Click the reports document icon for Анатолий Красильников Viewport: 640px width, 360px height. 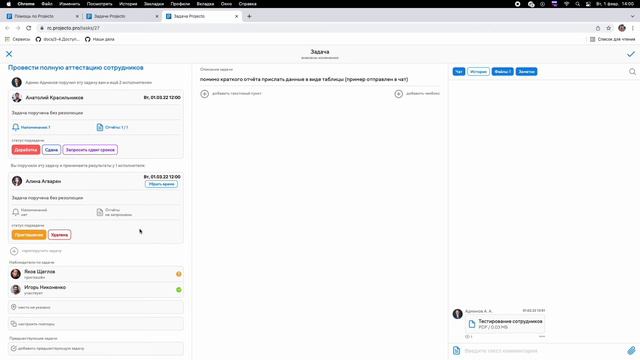[x=100, y=127]
